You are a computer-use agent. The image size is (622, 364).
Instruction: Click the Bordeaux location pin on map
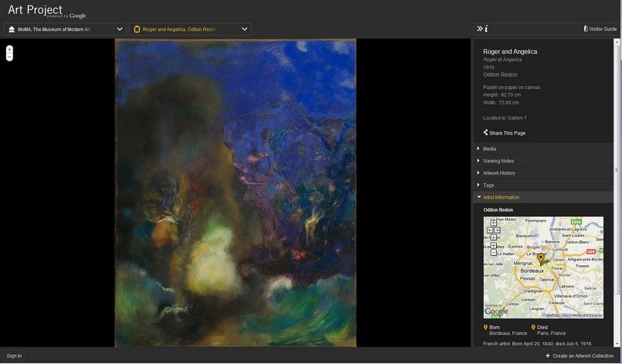(x=540, y=259)
